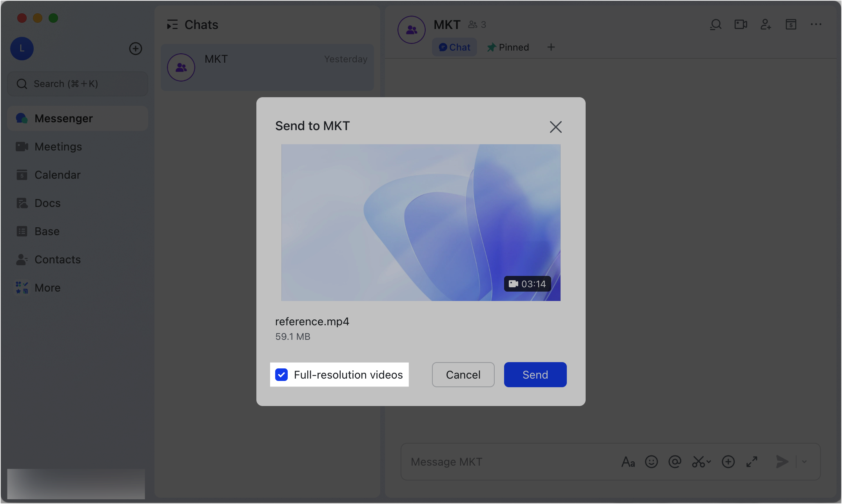Add a new tab with plus icon
The image size is (842, 504).
551,47
